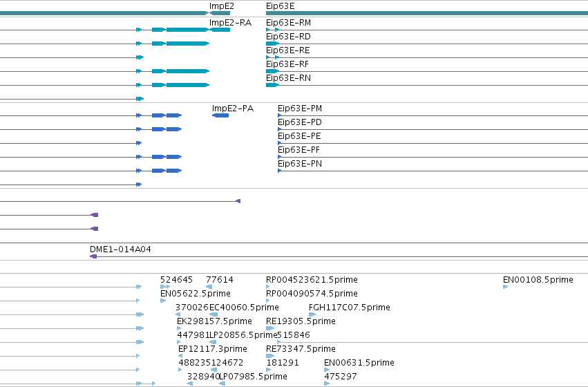The width and height of the screenshot is (588, 387).
Task: Open EST FGH117C07.5prime
Action: (350, 308)
